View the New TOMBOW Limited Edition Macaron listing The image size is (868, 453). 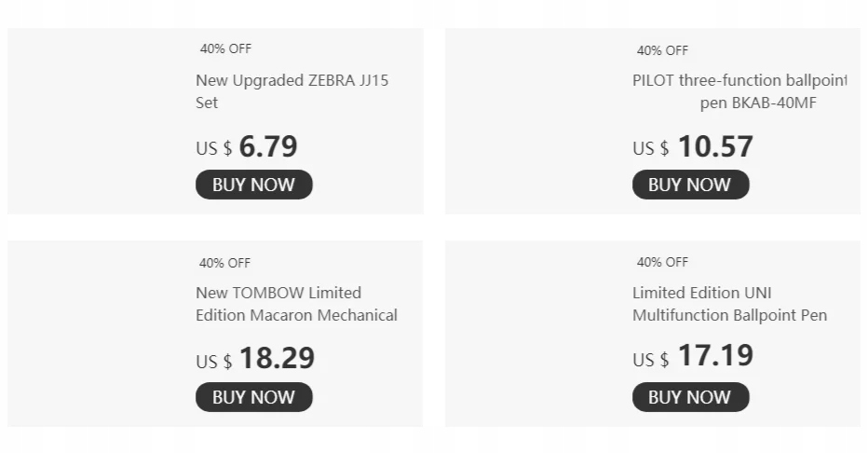click(296, 304)
